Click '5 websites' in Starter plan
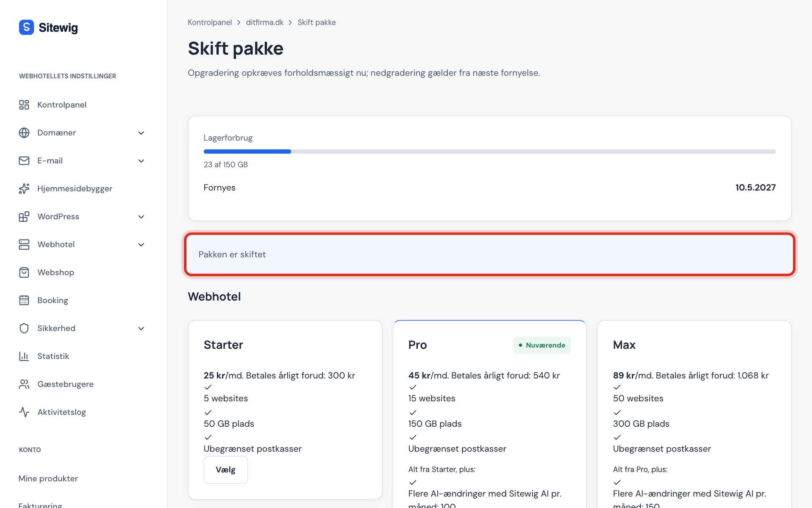Image resolution: width=812 pixels, height=508 pixels. [226, 398]
